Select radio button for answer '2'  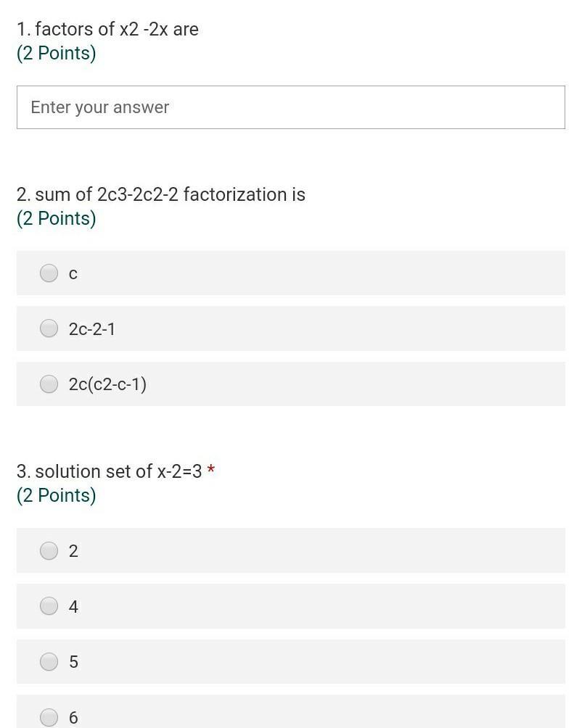click(x=49, y=550)
